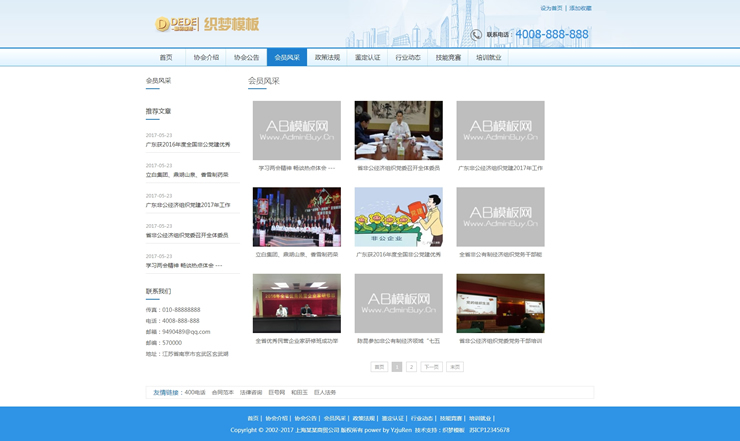Viewport: 740px width, 441px height.
Task: Click the DEDE 织梦模板 logo
Action: pyautogui.click(x=207, y=24)
